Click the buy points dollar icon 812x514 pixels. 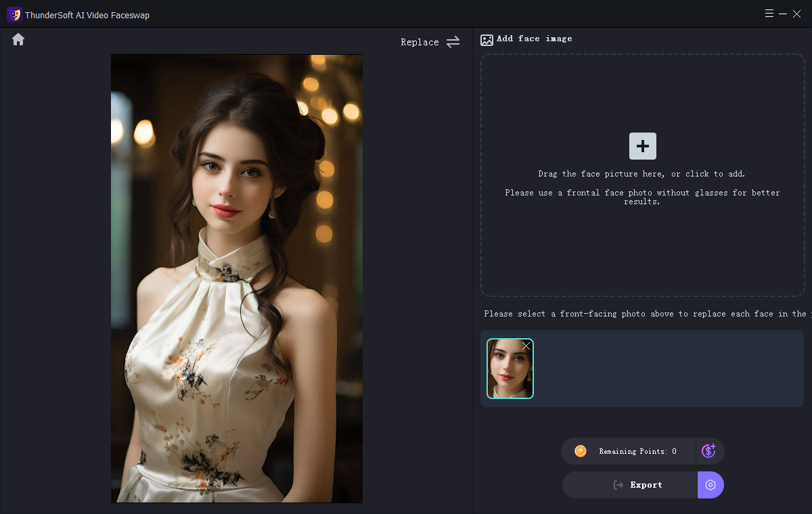point(709,451)
